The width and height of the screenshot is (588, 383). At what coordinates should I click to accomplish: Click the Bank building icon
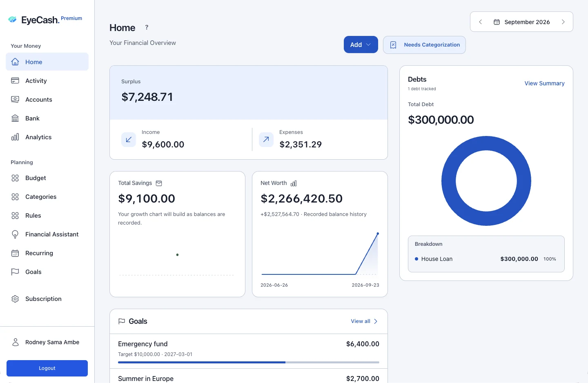tap(15, 118)
